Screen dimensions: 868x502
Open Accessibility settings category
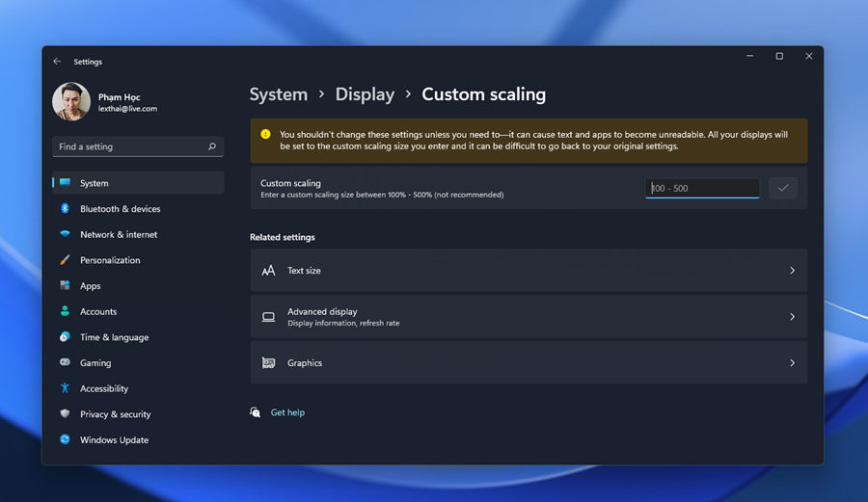point(138,388)
